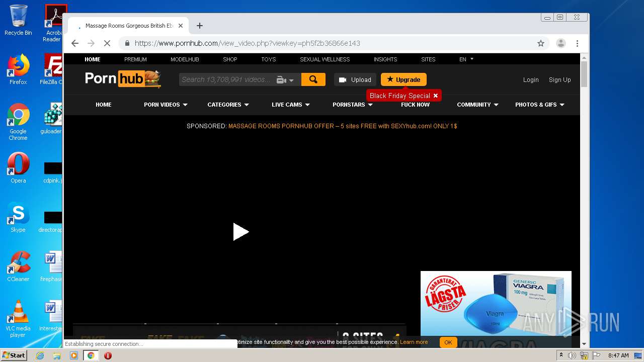Click OK on the cookie notice

click(x=448, y=342)
